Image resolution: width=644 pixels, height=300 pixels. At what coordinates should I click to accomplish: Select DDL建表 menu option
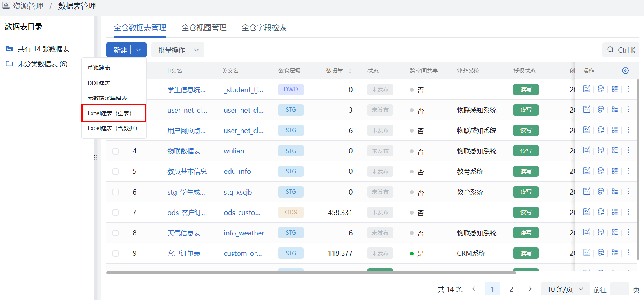click(114, 83)
